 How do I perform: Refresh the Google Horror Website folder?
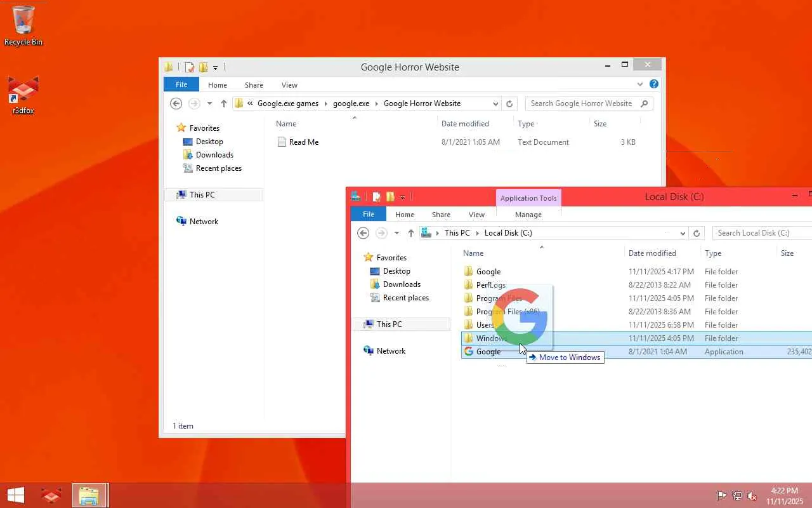coord(509,104)
